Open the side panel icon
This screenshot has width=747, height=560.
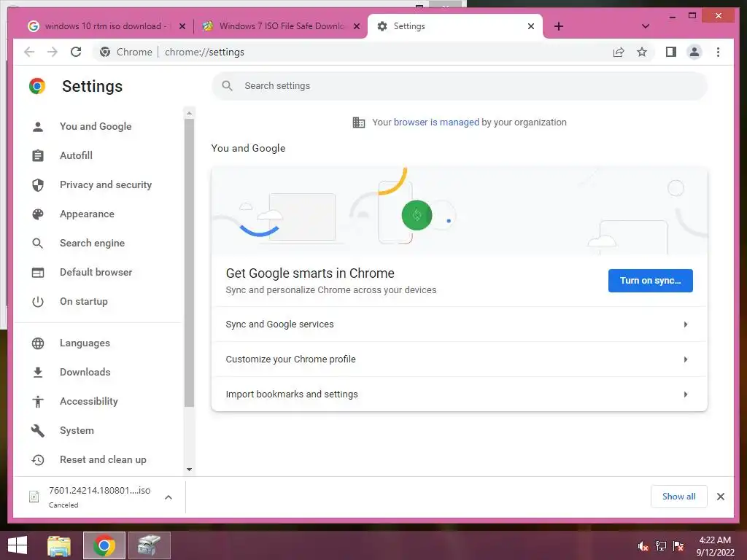tap(671, 52)
